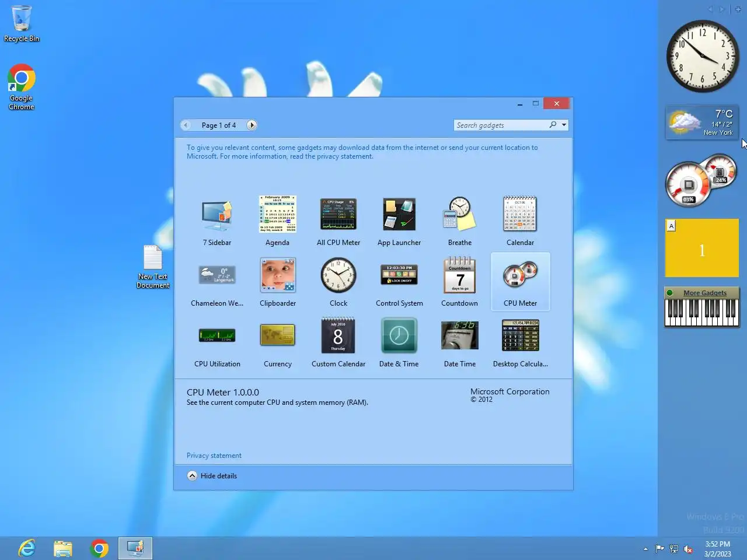Click the CPU meter sidebar gadget

[x=702, y=180]
